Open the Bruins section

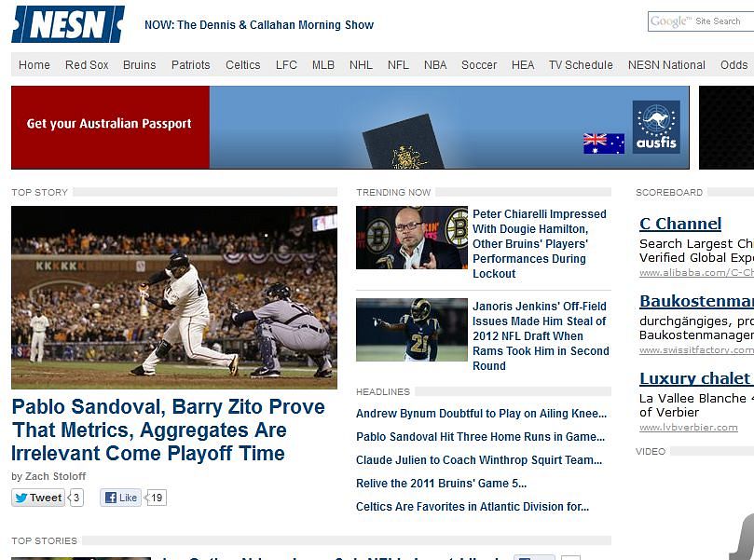point(140,65)
